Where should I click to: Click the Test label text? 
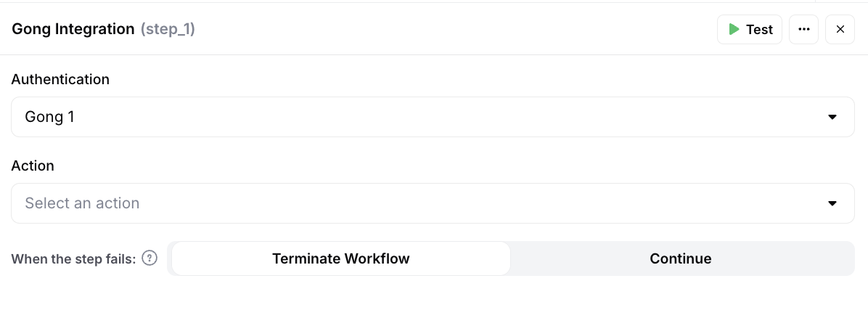(x=759, y=30)
